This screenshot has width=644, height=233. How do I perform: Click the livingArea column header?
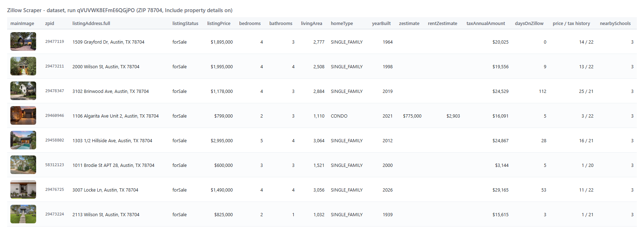(x=312, y=24)
